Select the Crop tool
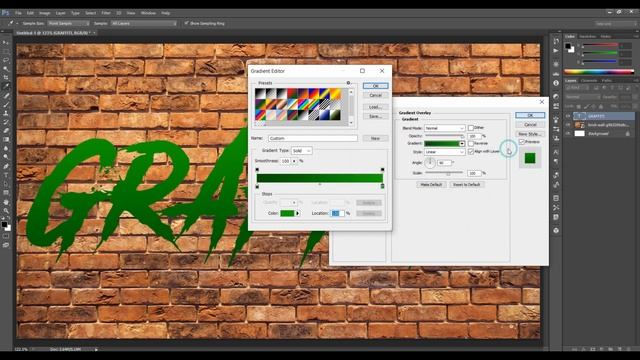640x360 pixels. pyautogui.click(x=6, y=78)
